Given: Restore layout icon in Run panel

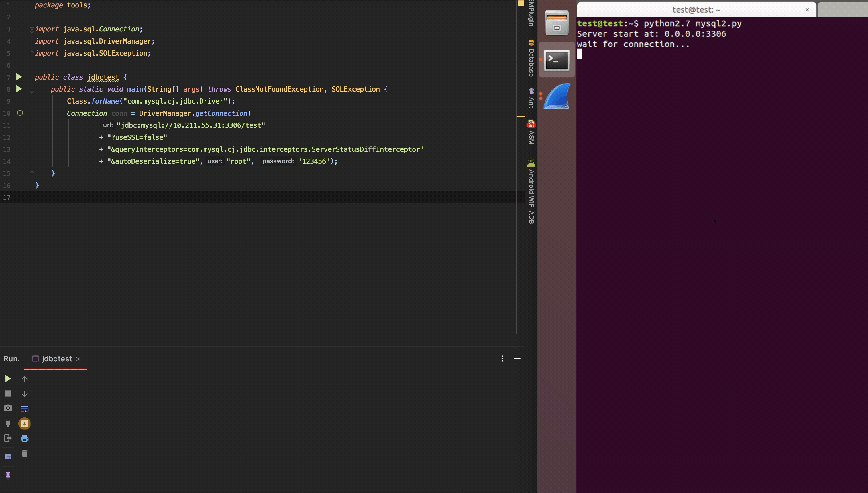Looking at the screenshot, I should pyautogui.click(x=8, y=457).
